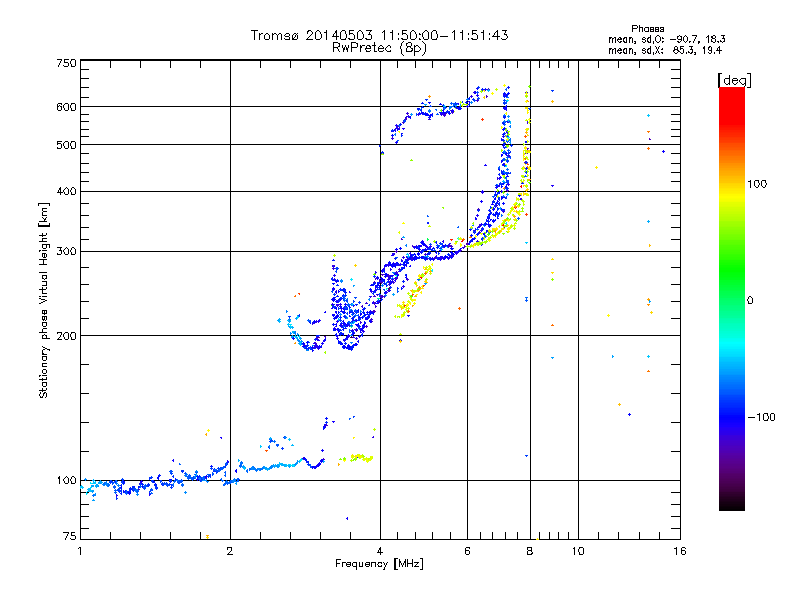Click the '2' x-axis tick label
The image size is (800, 600).
click(x=230, y=551)
